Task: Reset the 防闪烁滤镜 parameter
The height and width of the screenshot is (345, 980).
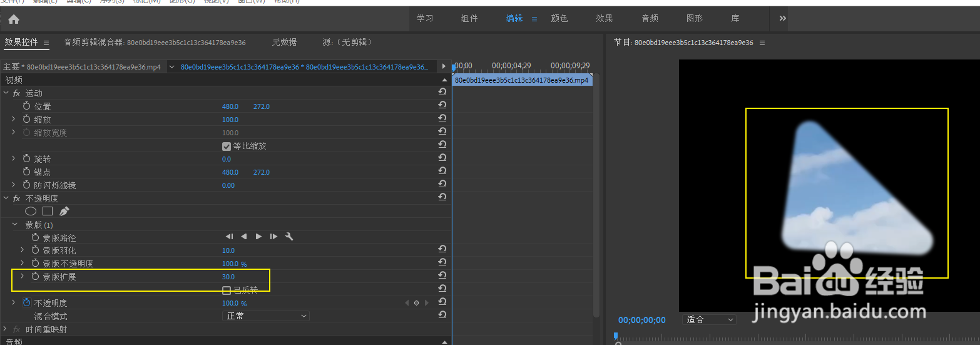Action: coord(442,184)
